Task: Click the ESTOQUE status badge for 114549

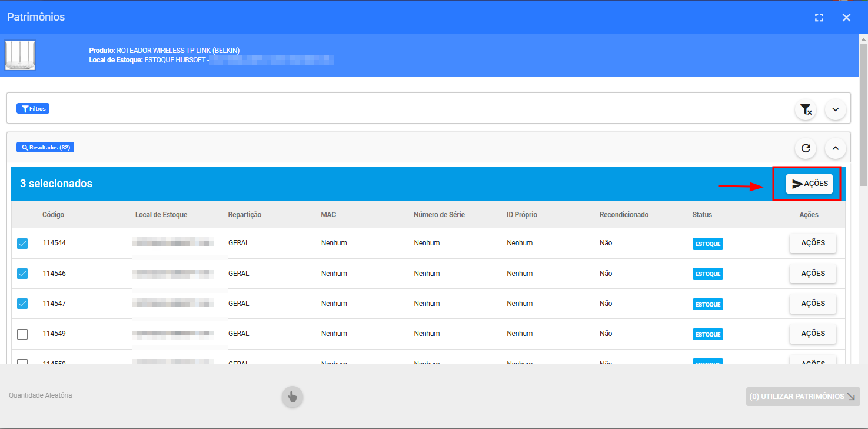Action: pyautogui.click(x=708, y=334)
